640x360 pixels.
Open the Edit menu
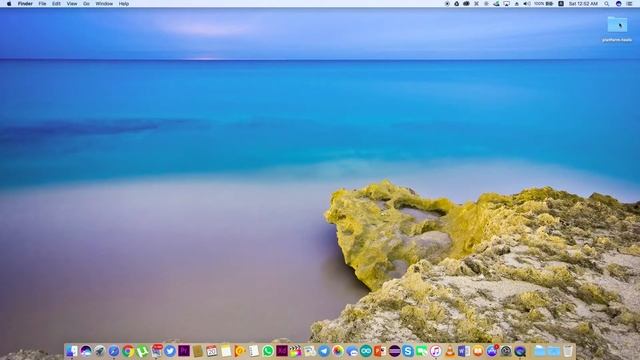[56, 4]
